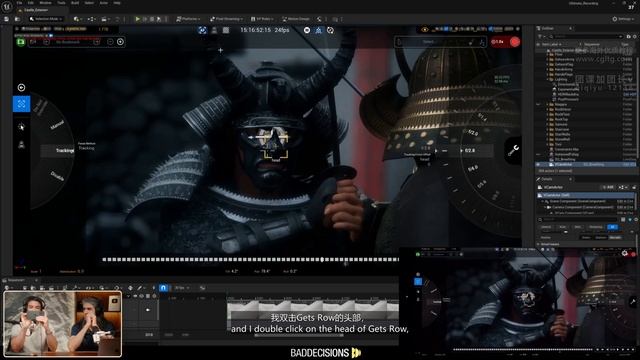Click the Stop simulation button in toolbar
The image size is (640, 360).
click(152, 19)
